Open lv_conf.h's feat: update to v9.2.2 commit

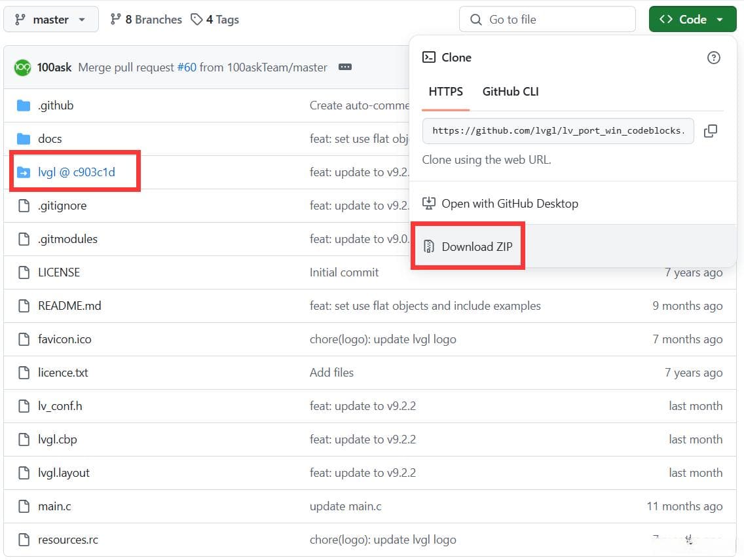[x=363, y=406]
